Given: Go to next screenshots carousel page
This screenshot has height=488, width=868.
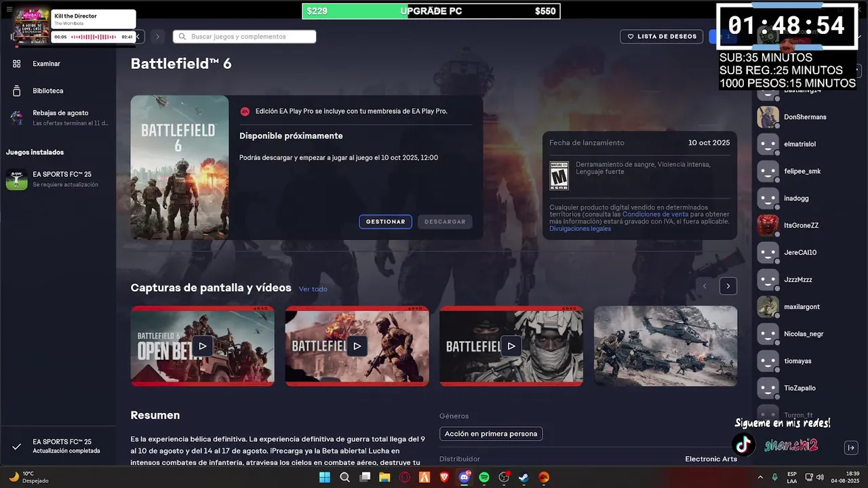Looking at the screenshot, I should click(728, 286).
